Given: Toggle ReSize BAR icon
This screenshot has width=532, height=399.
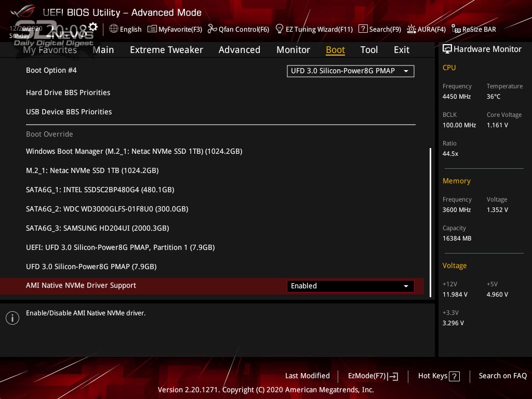Looking at the screenshot, I should click(456, 29).
